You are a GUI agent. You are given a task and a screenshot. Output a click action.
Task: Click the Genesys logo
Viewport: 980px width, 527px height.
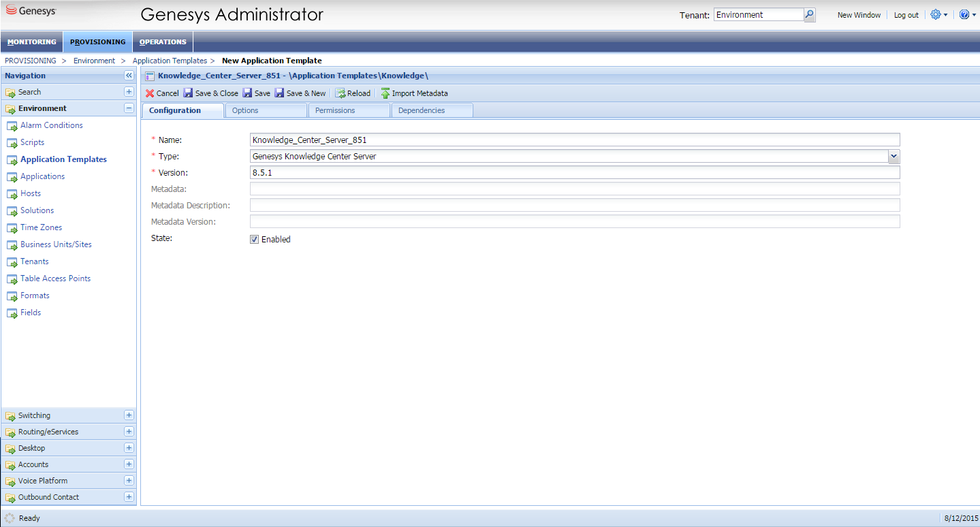[x=31, y=12]
